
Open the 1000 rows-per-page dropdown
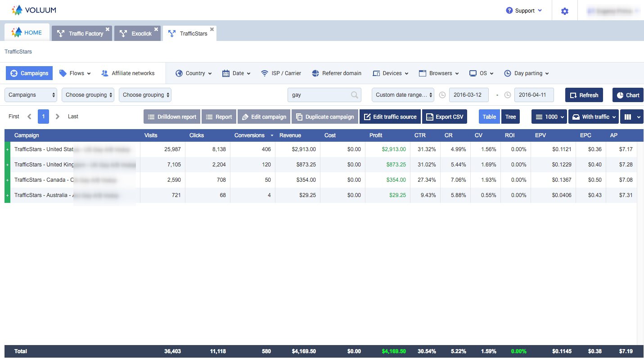549,117
